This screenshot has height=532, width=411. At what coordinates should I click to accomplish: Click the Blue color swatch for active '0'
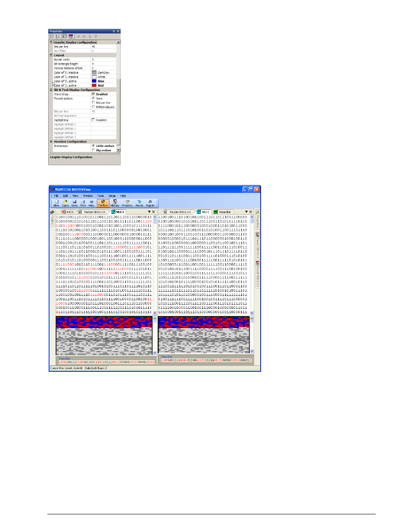[94, 81]
